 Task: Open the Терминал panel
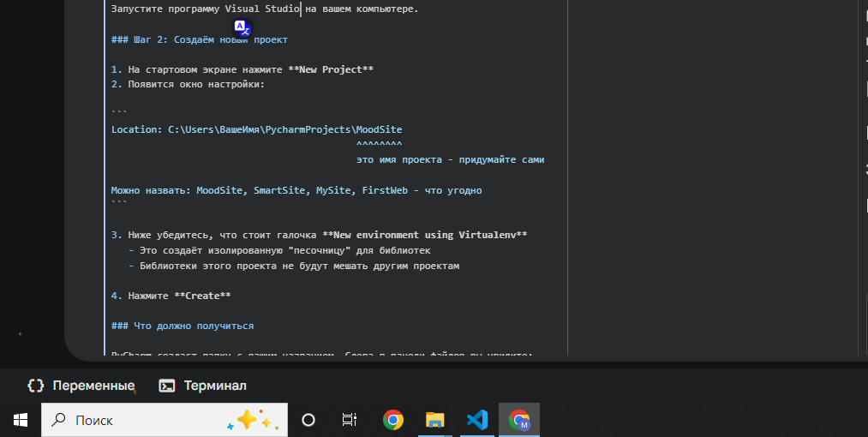coord(202,386)
